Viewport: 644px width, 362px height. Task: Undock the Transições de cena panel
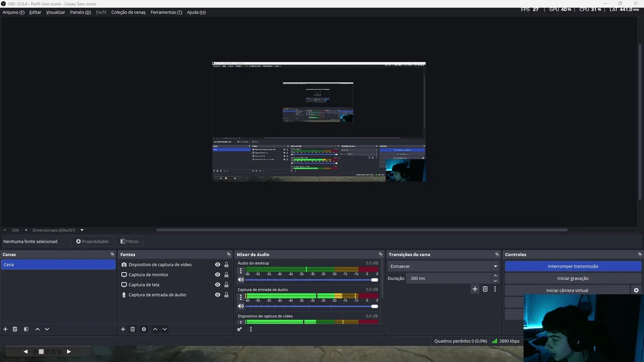point(497,254)
